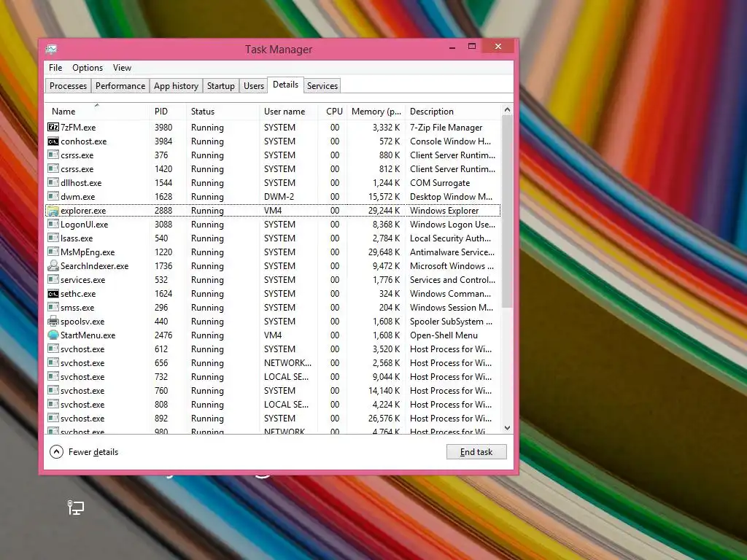Click the vertical scrollbar thumb
Screen dimensions: 747x560
pos(508,212)
